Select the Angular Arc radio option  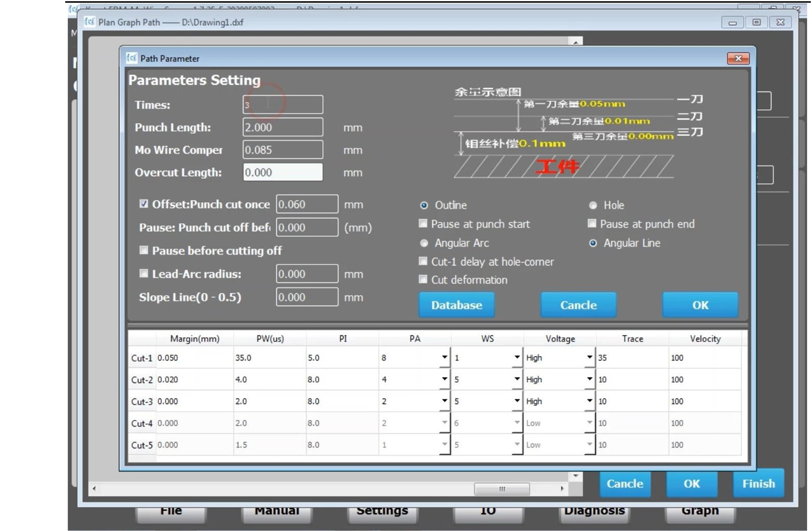(x=424, y=243)
